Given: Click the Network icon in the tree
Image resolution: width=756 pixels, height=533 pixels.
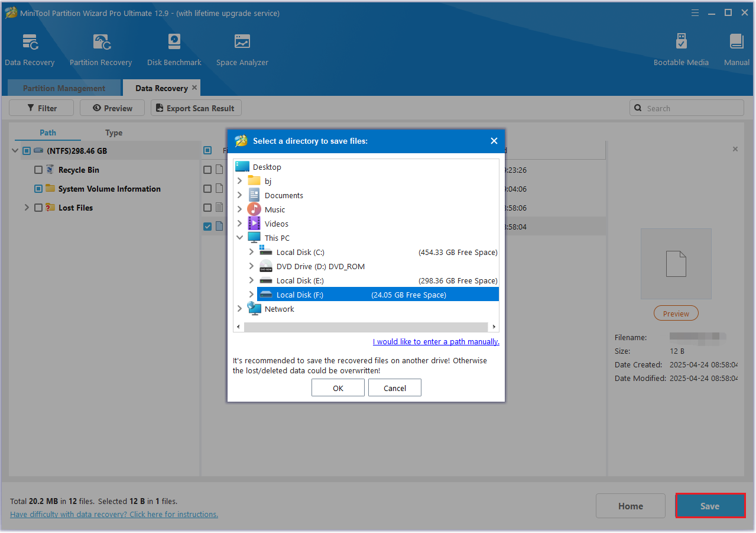Looking at the screenshot, I should pos(254,309).
